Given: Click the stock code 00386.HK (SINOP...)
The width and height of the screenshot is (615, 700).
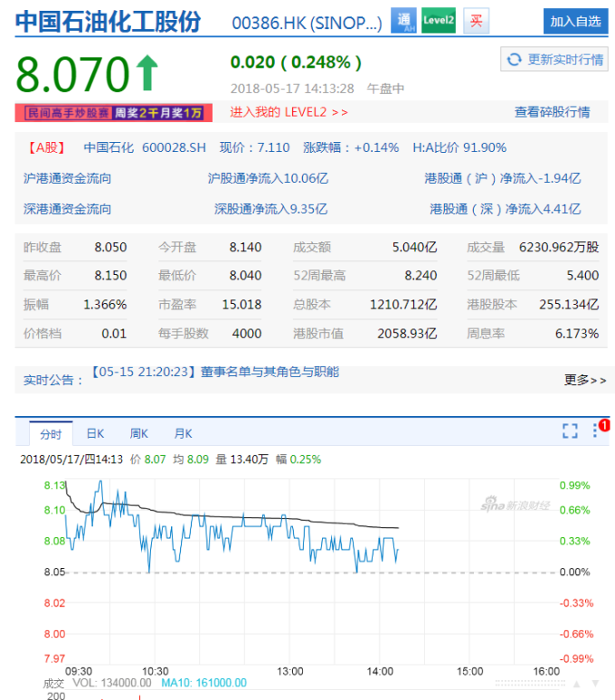Looking at the screenshot, I should (307, 24).
